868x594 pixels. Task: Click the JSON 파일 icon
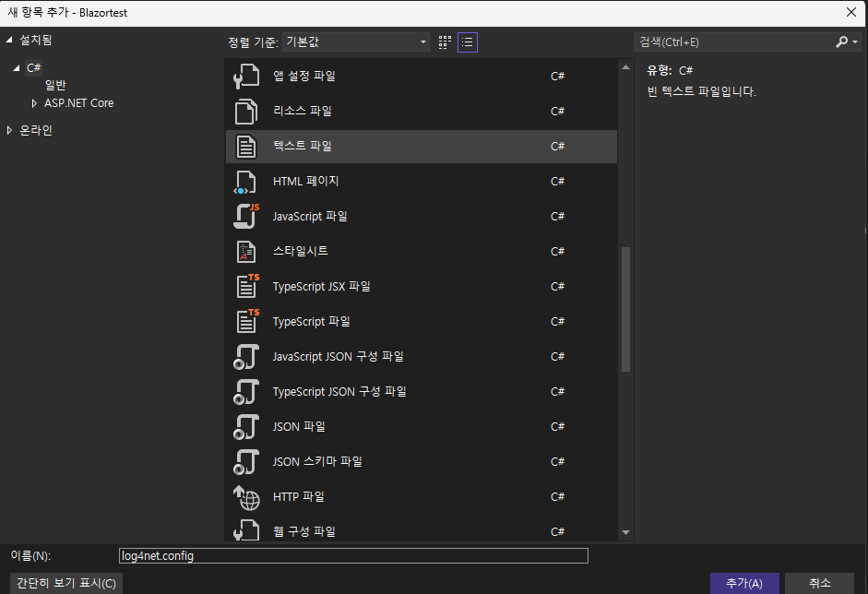click(246, 427)
